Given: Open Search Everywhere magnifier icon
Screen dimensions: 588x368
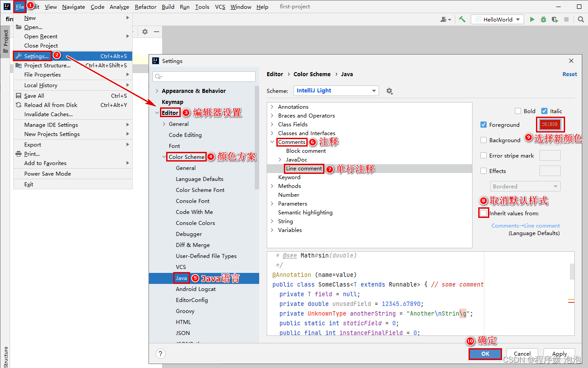Looking at the screenshot, I should click(580, 19).
